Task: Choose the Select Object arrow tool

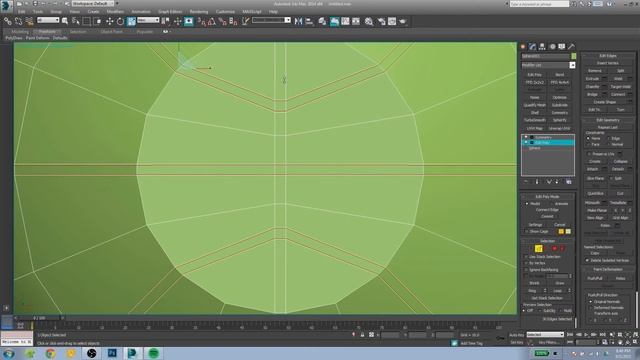Action: 65,21
